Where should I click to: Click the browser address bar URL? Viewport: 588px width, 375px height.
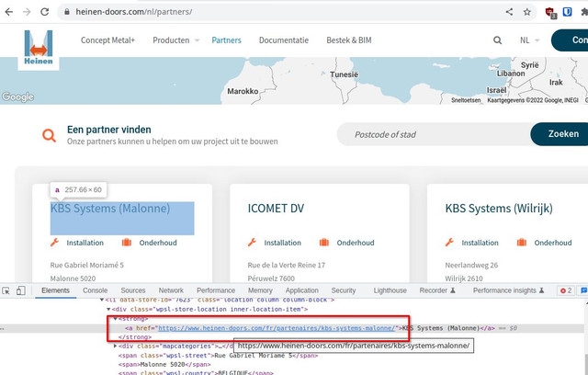point(134,12)
